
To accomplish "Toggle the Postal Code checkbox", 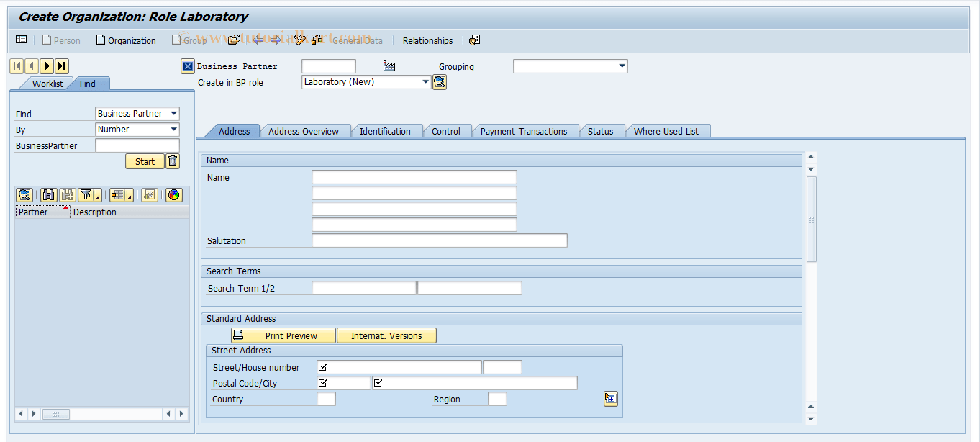I will tap(322, 382).
